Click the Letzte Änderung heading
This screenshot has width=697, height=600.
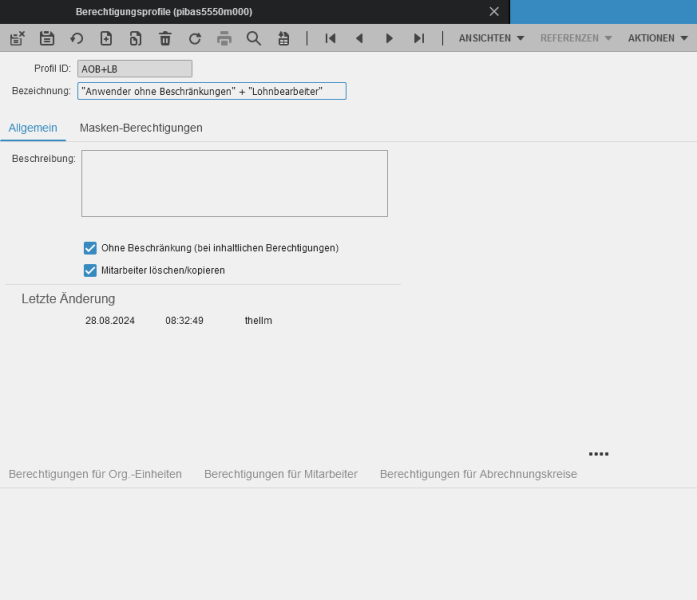[68, 299]
